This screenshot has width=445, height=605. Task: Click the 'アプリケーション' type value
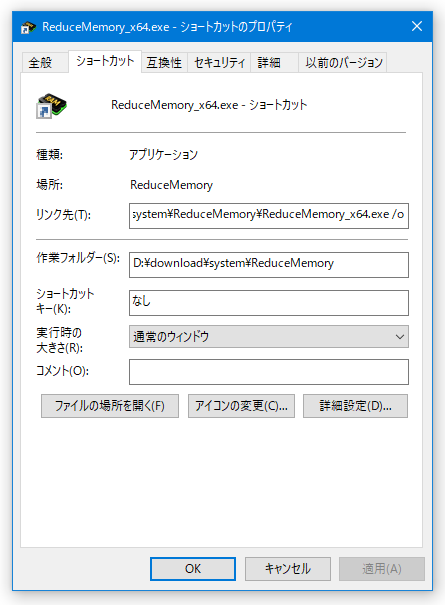(163, 155)
